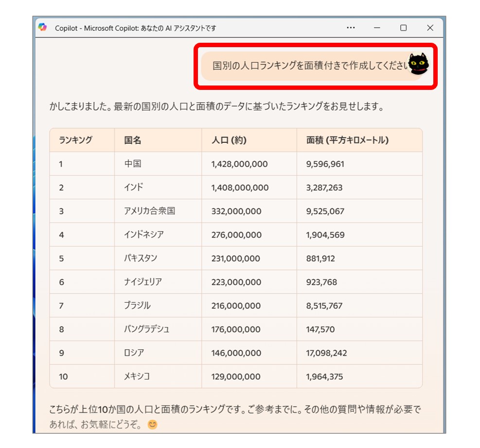The height and width of the screenshot is (448, 480).
Task: Click the Copilot logo in the title bar
Action: coord(42,28)
